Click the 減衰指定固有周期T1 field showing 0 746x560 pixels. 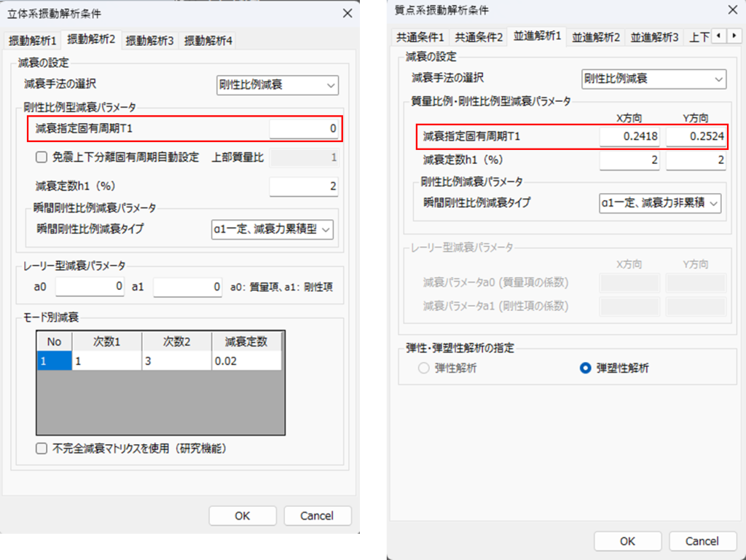[x=304, y=129]
